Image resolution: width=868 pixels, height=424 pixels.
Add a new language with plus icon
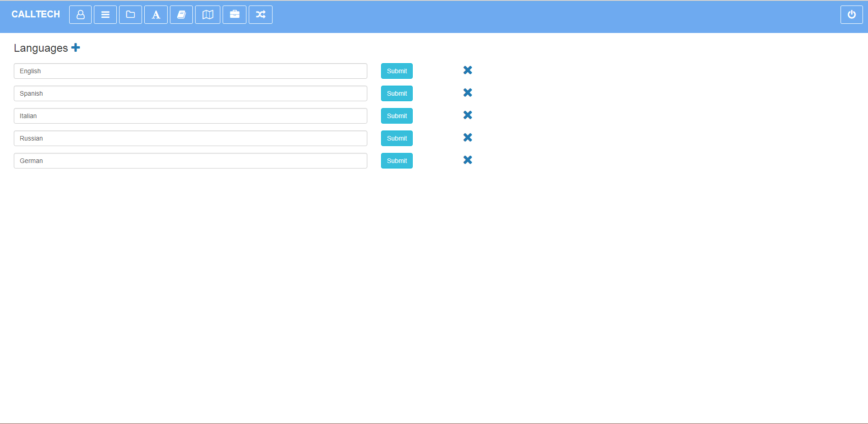point(76,48)
